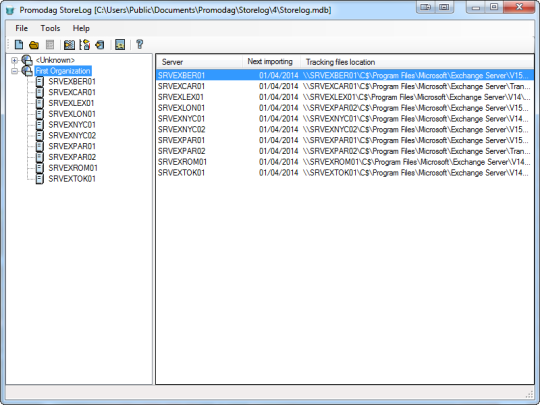
Task: Expand the <Unknown> tree node
Action: (14, 60)
